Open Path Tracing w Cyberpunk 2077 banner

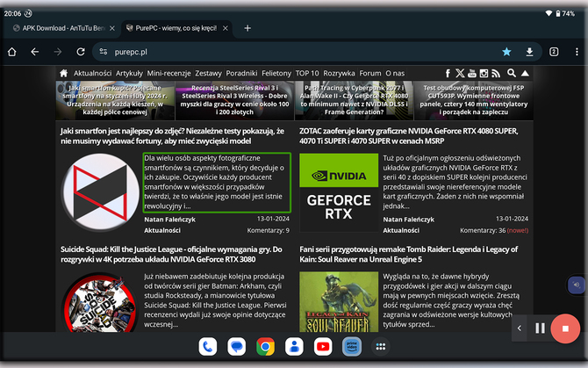(x=354, y=100)
